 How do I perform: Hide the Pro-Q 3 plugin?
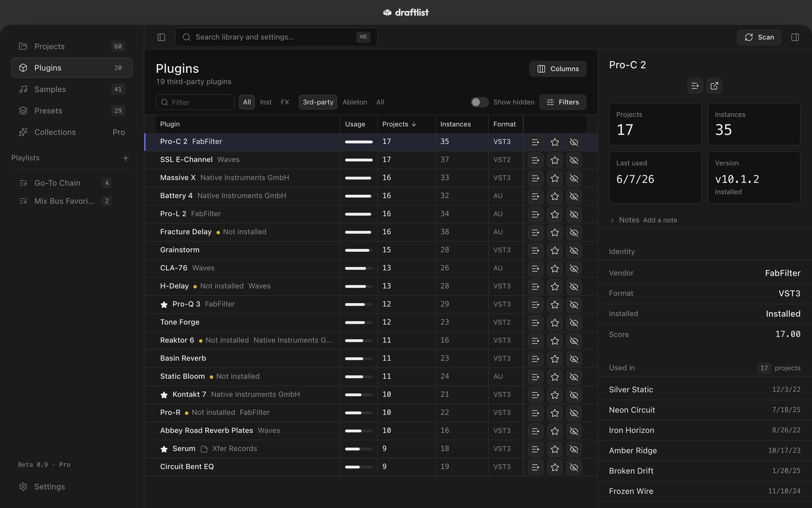click(574, 305)
